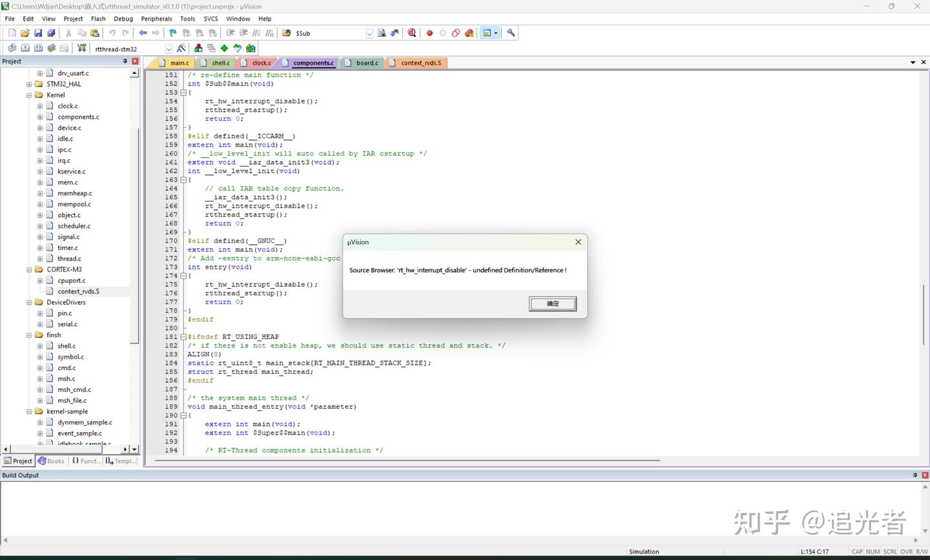Click the Paste clipboard icon
This screenshot has height=560, width=930.
pyautogui.click(x=95, y=33)
